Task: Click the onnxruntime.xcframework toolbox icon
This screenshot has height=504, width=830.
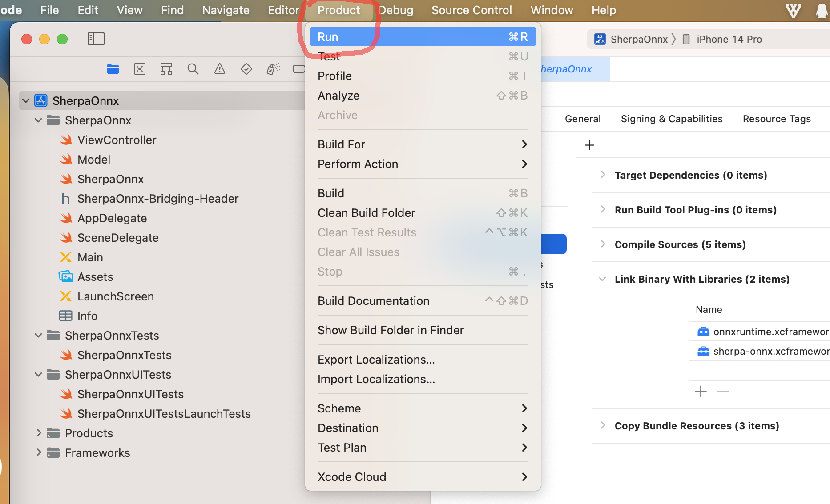Action: point(703,332)
